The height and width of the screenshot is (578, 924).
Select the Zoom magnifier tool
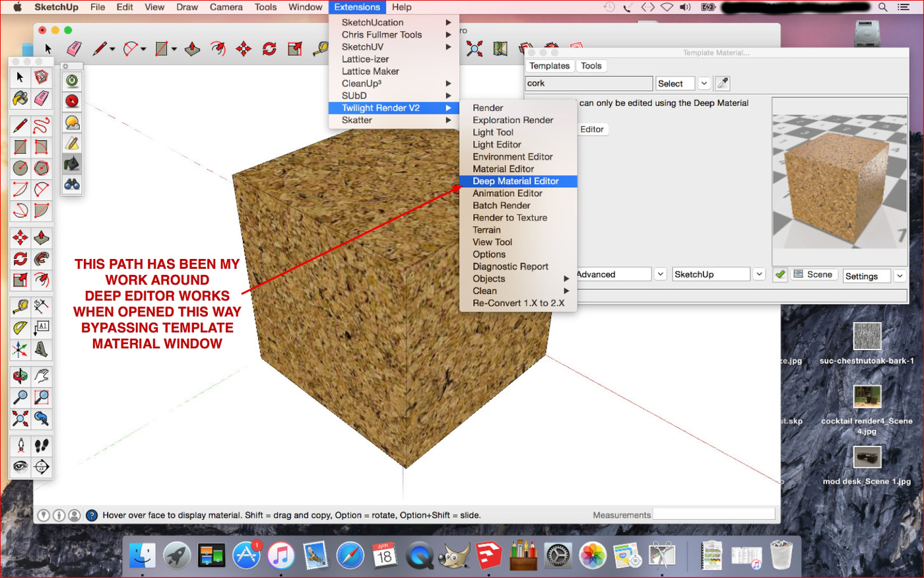pos(20,397)
